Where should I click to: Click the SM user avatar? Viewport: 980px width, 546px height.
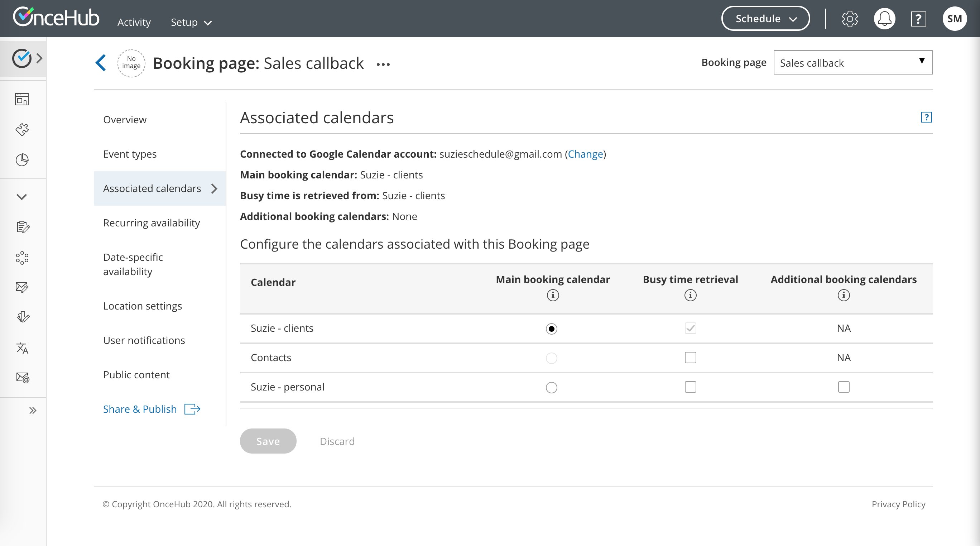(x=954, y=19)
